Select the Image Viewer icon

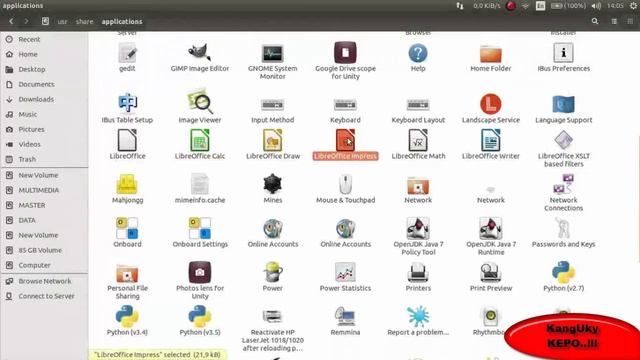[x=200, y=102]
